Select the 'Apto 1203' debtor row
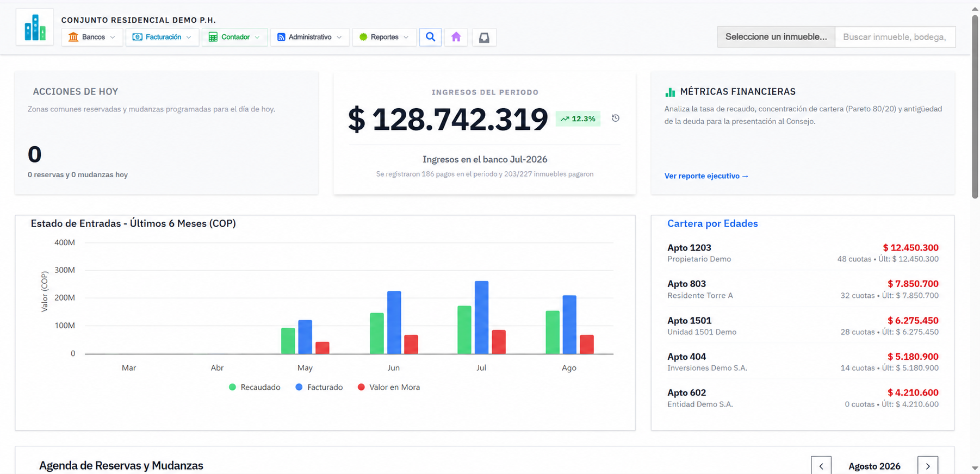Viewport: 980px width, 474px height. tap(803, 253)
